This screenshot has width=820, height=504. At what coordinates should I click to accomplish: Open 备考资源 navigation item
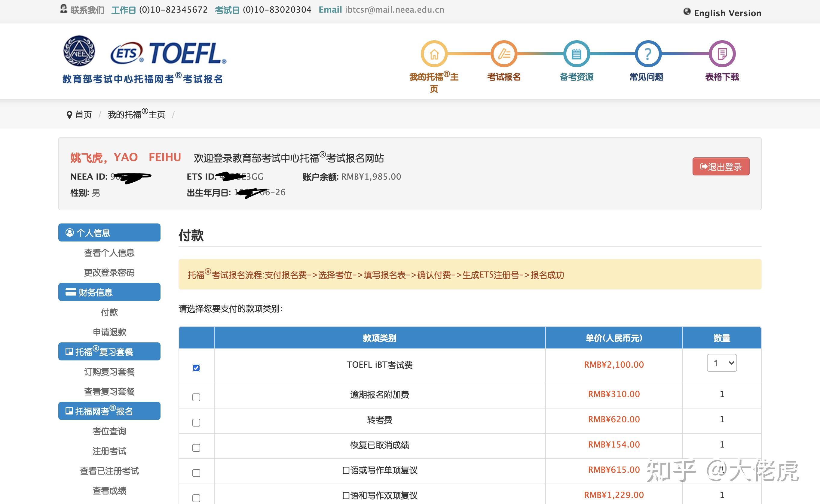click(x=577, y=77)
